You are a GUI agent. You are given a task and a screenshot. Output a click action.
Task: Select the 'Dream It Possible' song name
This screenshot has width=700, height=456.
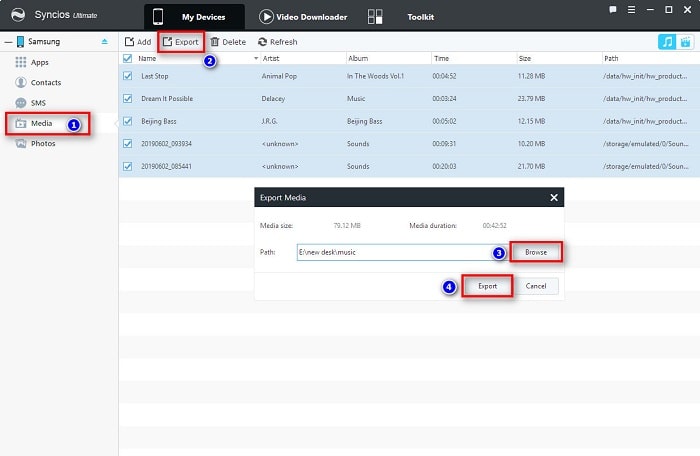pyautogui.click(x=167, y=99)
